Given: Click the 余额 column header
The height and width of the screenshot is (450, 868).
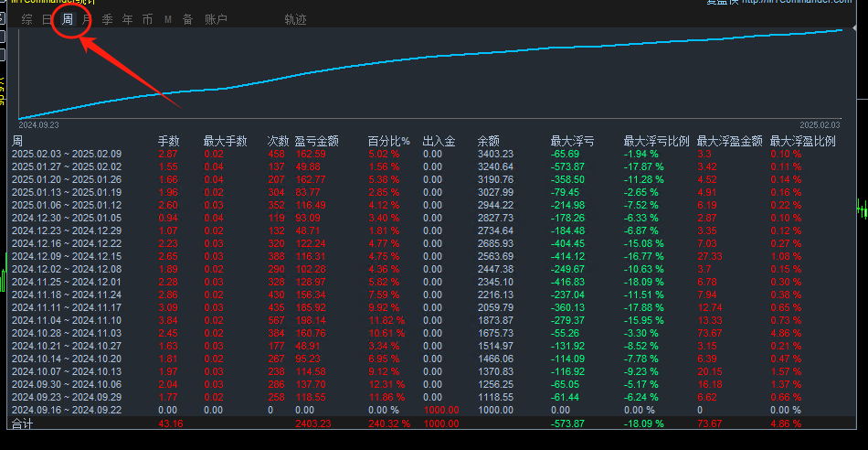Looking at the screenshot, I should click(x=489, y=142).
